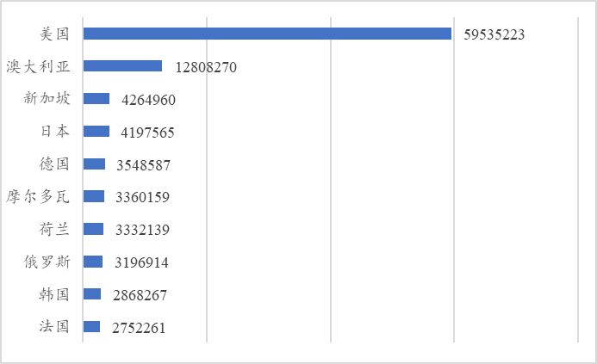Click the 俄罗斯 axis category label
Viewport: 597px width, 364px height.
[x=47, y=262]
